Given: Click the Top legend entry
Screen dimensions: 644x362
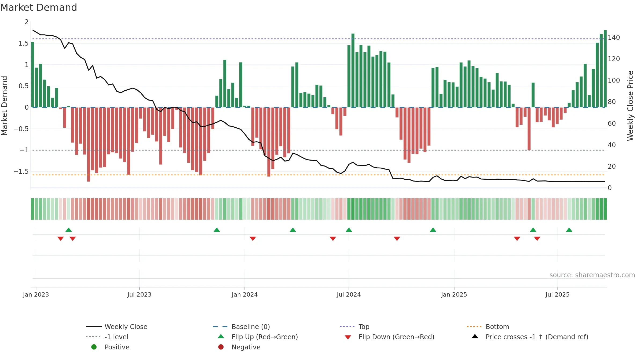Looking at the screenshot, I should 354,327.
